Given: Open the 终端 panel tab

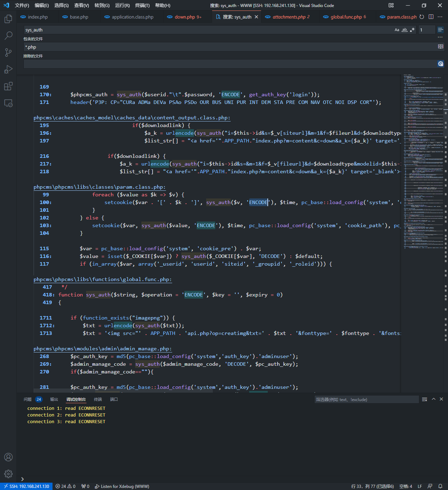Looking at the screenshot, I should tap(98, 399).
